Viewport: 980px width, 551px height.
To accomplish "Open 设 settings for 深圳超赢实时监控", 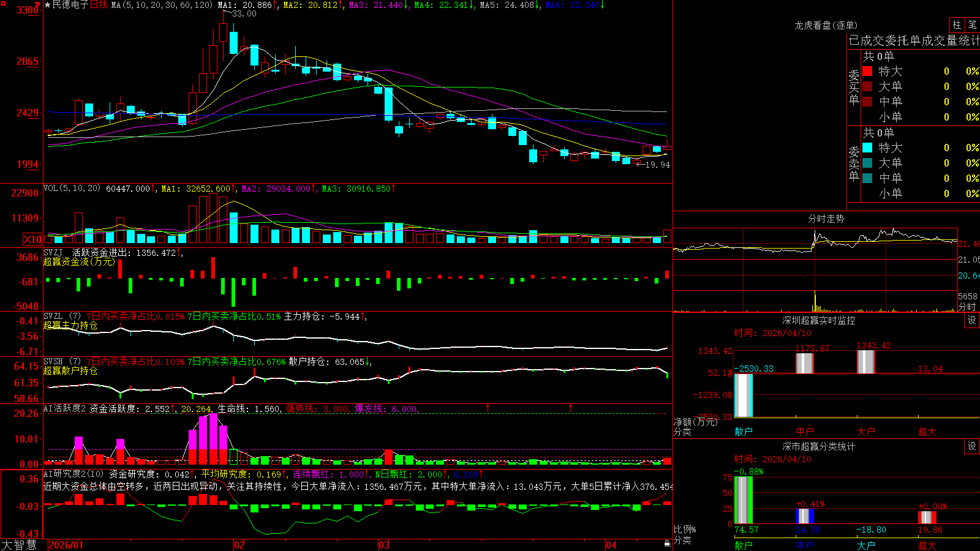I will pyautogui.click(x=972, y=320).
